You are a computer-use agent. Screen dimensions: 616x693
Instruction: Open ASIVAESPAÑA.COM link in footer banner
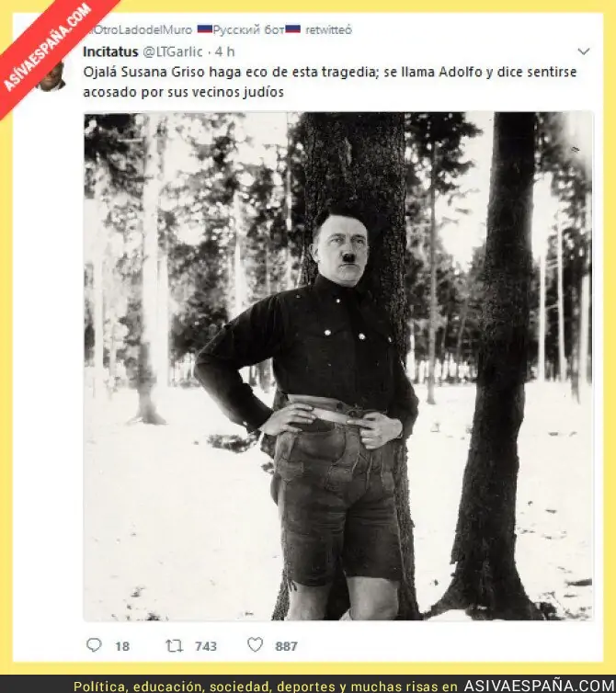coord(540,686)
